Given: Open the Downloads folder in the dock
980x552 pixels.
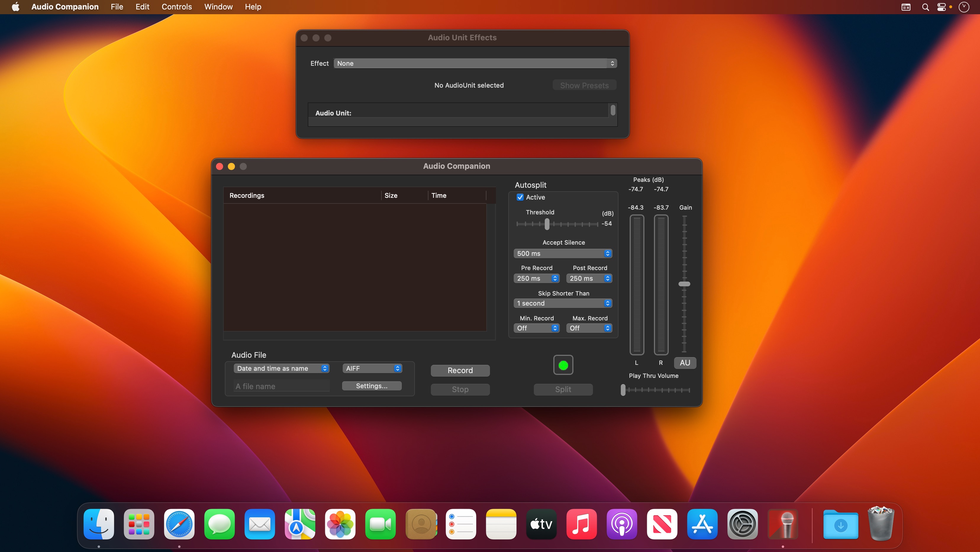Looking at the screenshot, I should click(x=841, y=524).
